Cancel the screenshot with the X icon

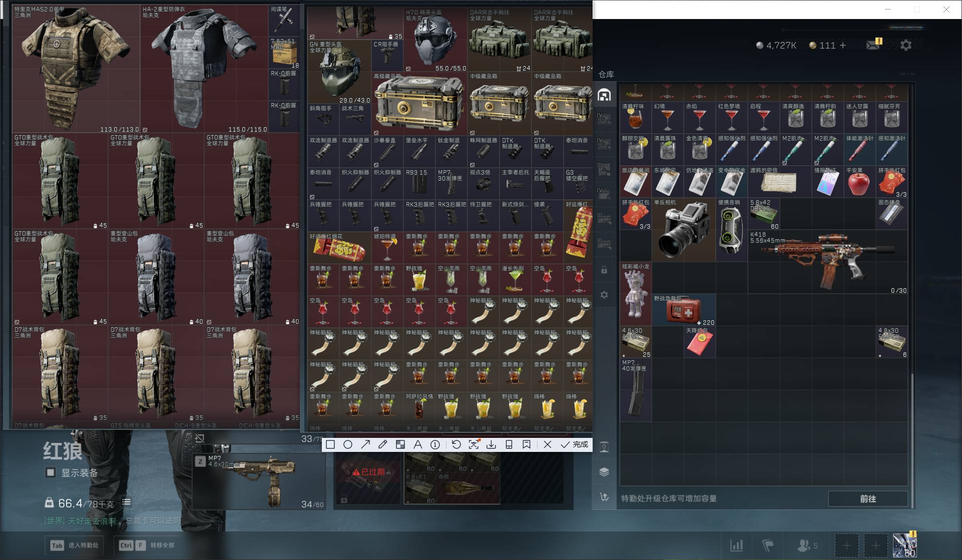548,444
